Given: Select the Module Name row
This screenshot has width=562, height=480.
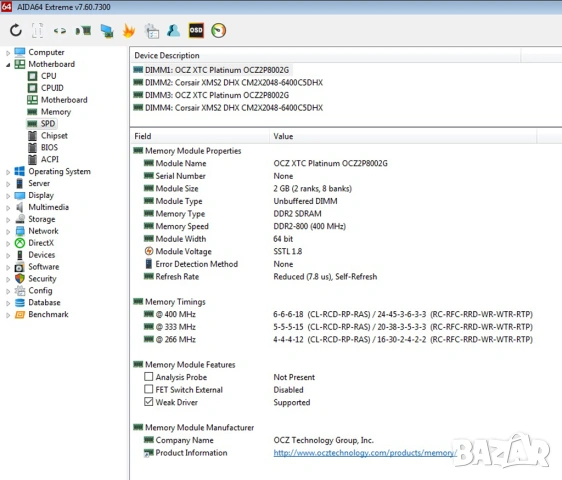Looking at the screenshot, I should [333, 163].
